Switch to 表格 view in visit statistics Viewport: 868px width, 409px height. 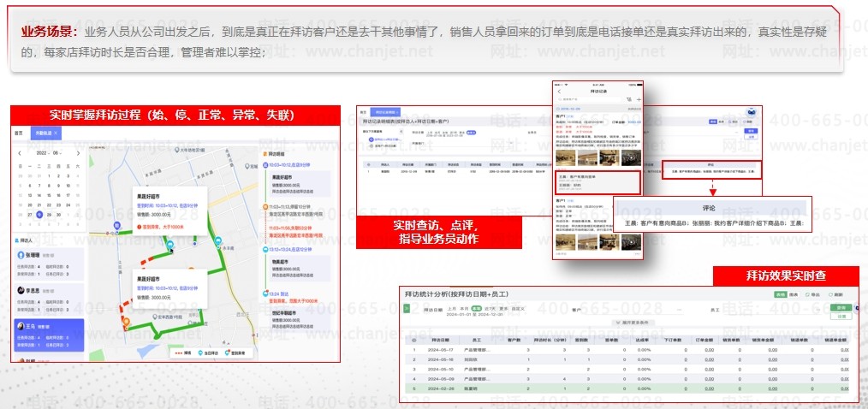tap(781, 293)
